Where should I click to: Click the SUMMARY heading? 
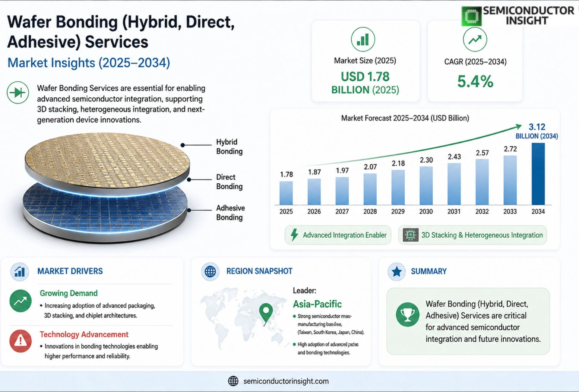429,271
